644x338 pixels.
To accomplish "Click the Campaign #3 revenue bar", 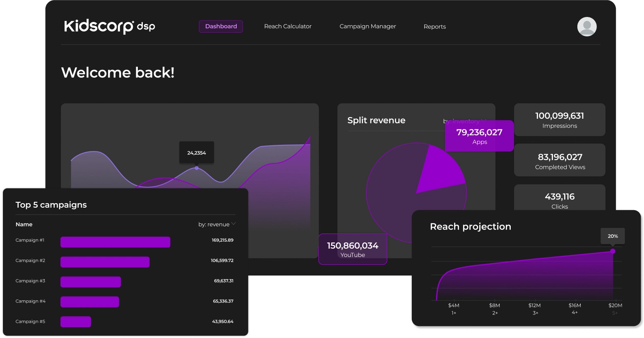I will (91, 282).
